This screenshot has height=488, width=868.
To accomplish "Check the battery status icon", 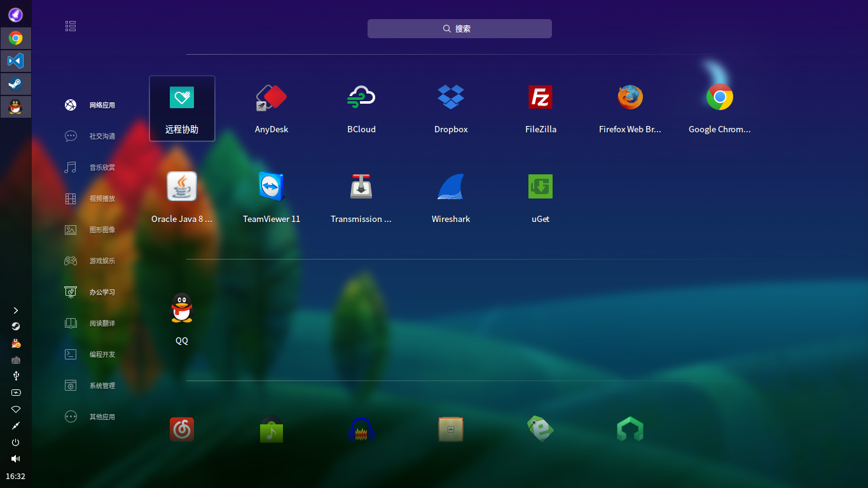I will tap(16, 393).
